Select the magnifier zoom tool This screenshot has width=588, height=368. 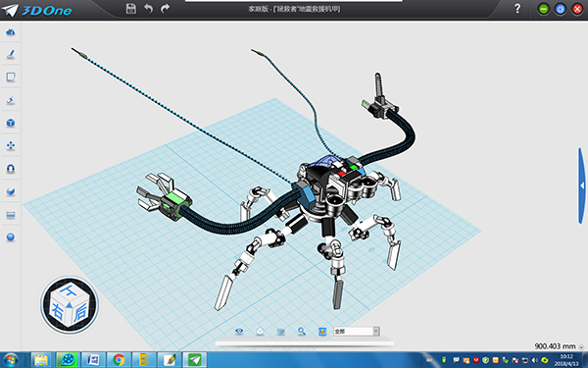tap(302, 332)
